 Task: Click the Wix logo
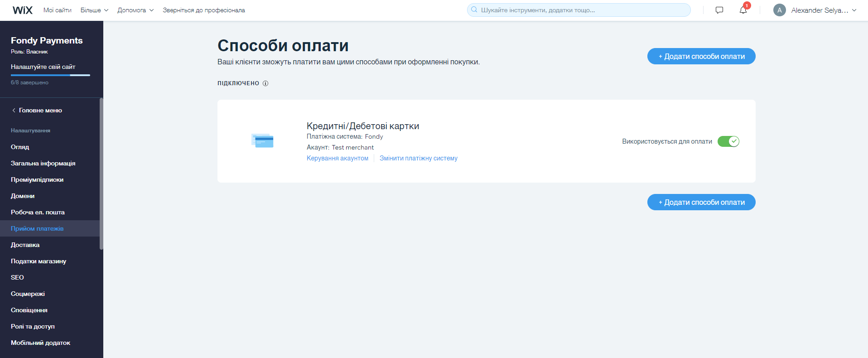click(x=23, y=10)
